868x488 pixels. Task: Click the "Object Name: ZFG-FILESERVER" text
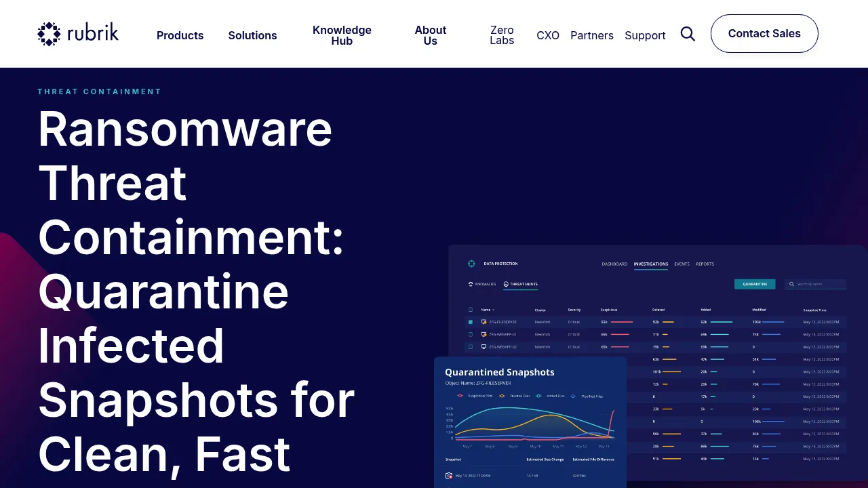478,383
